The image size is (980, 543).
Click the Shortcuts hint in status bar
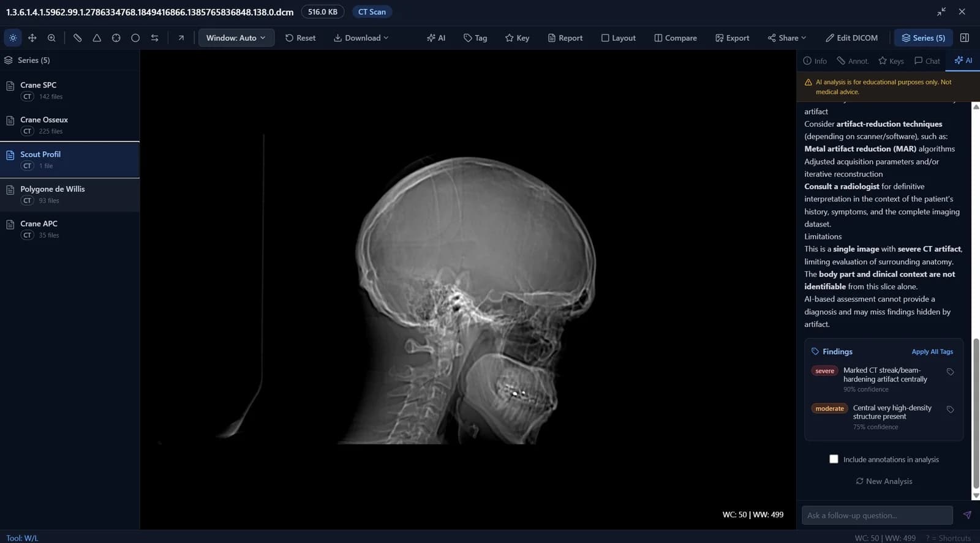pyautogui.click(x=948, y=538)
